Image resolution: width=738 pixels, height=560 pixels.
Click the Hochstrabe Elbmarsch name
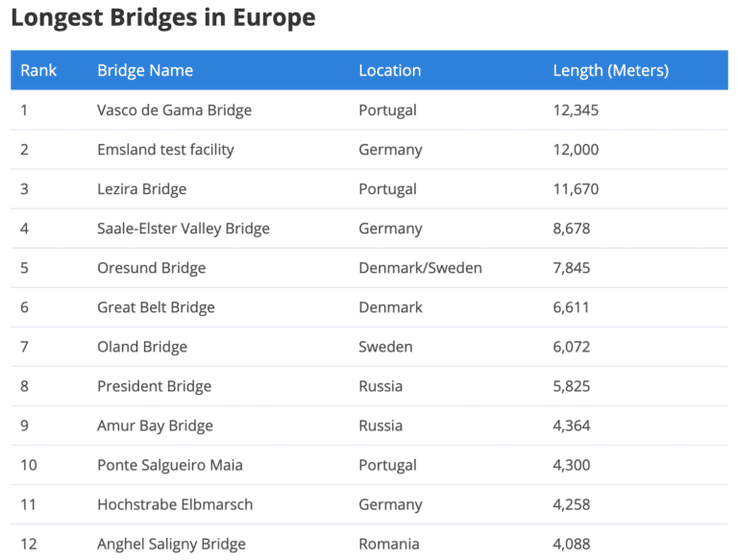click(175, 504)
